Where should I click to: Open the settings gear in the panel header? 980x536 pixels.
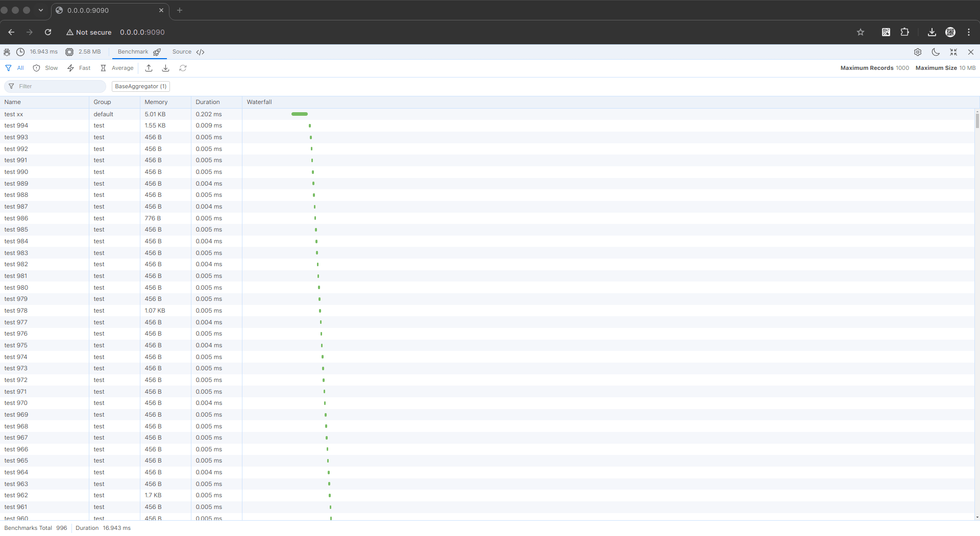(x=918, y=52)
